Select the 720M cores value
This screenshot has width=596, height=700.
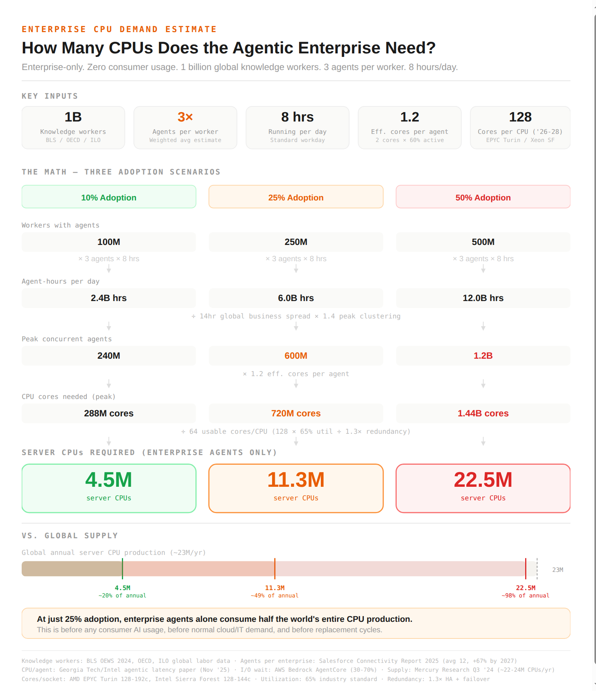point(296,414)
